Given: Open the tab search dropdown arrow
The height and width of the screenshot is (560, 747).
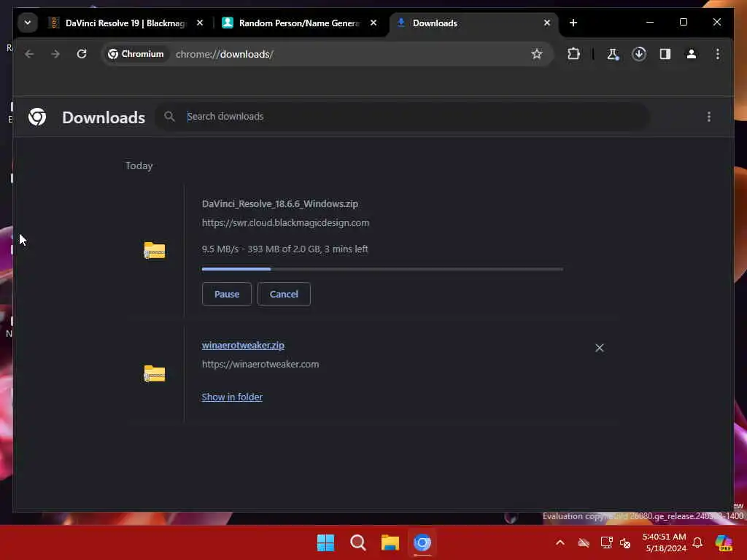Looking at the screenshot, I should 28,23.
